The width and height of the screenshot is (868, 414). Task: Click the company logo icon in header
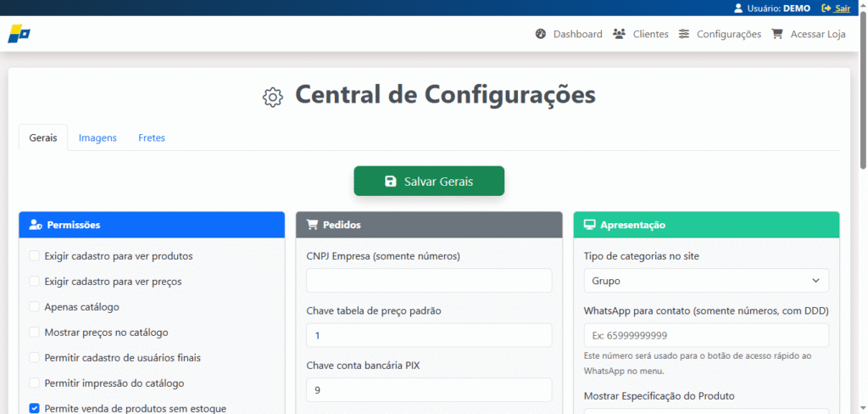[x=19, y=34]
